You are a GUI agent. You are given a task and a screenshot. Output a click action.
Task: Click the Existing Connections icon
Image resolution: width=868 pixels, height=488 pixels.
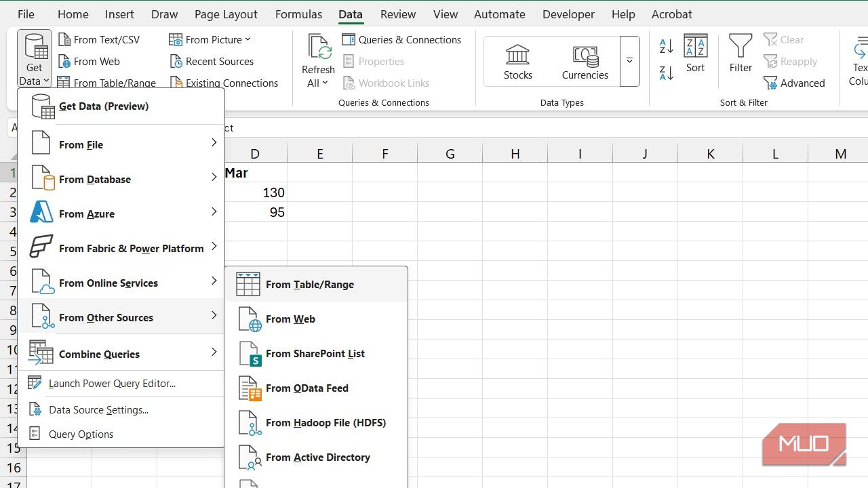(x=176, y=83)
